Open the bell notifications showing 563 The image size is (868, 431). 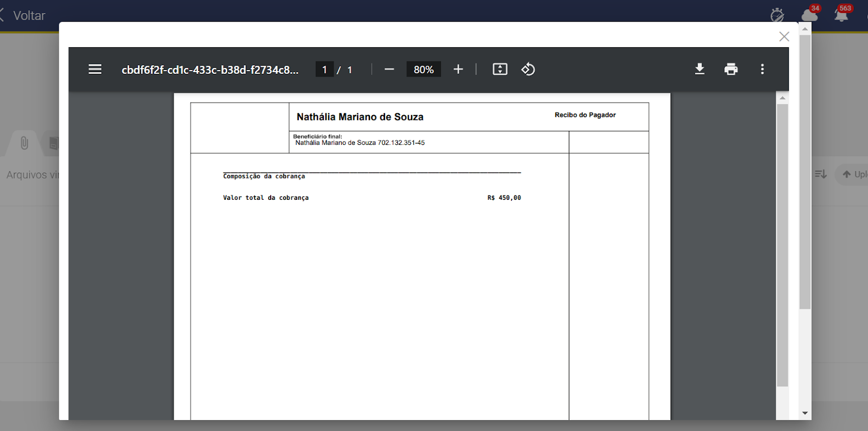coord(841,15)
